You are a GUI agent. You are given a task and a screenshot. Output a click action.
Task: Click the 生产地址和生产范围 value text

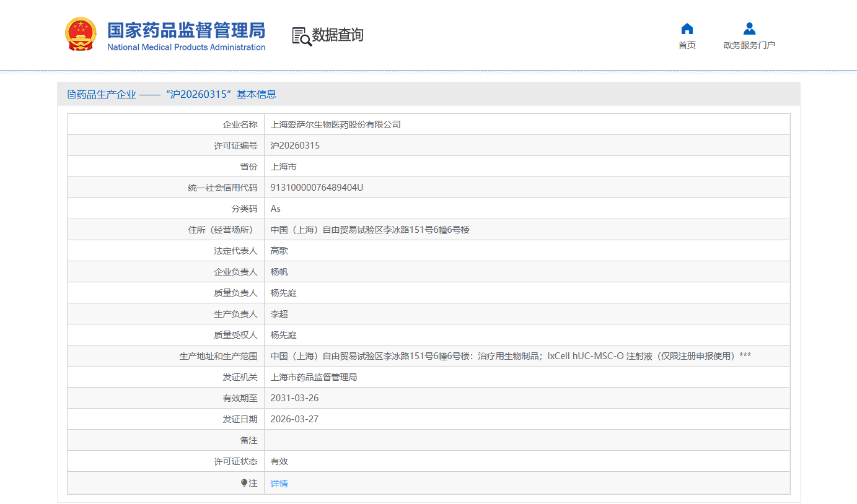(x=511, y=356)
